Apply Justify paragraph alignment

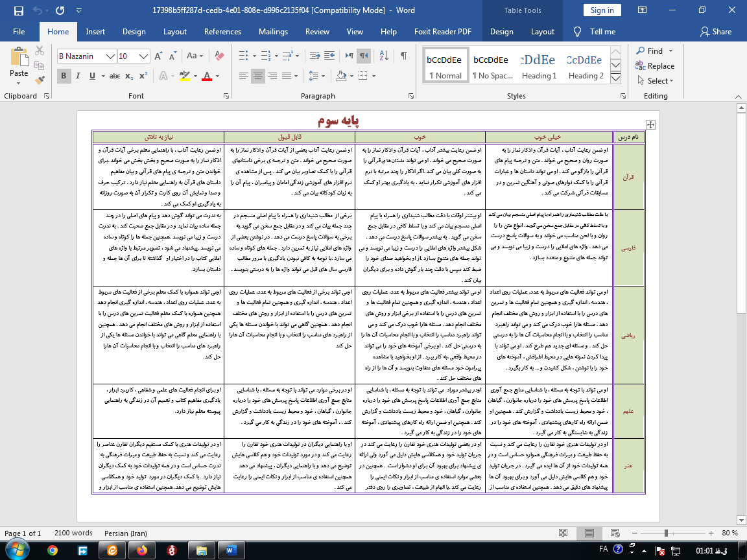pyautogui.click(x=287, y=76)
